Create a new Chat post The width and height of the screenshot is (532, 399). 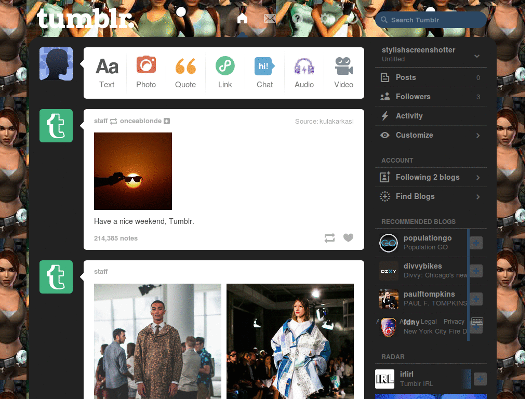[264, 73]
